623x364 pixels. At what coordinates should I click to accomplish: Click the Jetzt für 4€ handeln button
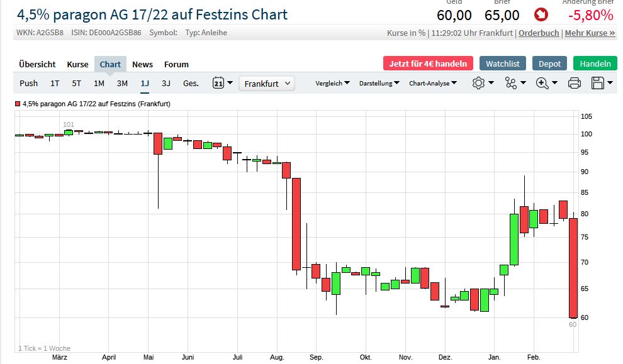click(428, 63)
